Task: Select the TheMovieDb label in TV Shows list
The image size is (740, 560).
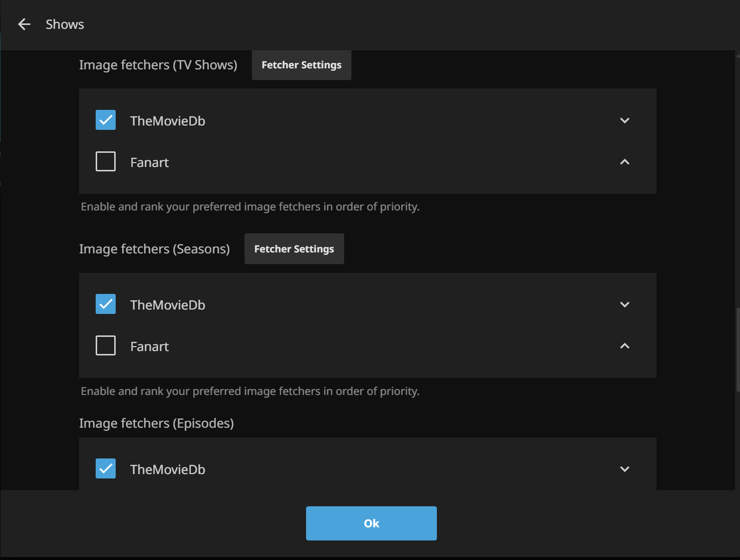Action: click(167, 121)
